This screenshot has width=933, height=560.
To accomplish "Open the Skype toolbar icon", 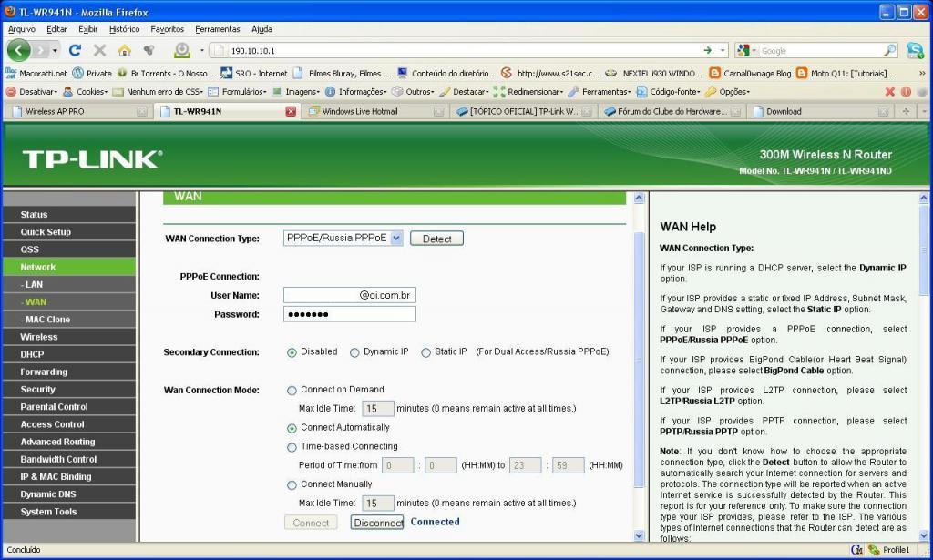I will (x=915, y=50).
